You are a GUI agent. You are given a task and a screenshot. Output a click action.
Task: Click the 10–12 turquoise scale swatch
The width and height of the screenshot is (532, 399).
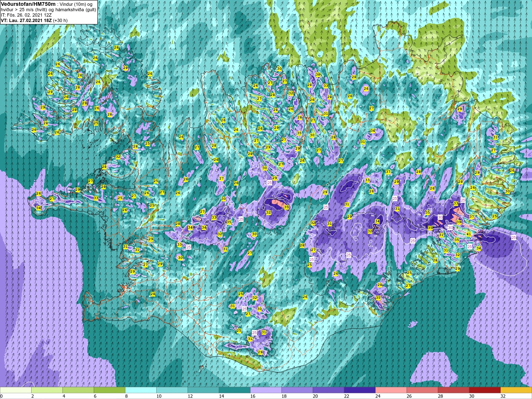point(172,390)
